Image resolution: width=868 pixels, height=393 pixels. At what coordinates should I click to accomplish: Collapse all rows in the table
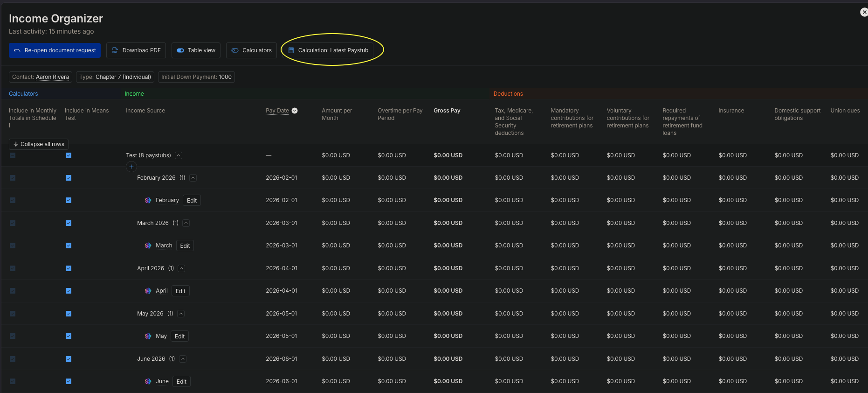(x=39, y=144)
